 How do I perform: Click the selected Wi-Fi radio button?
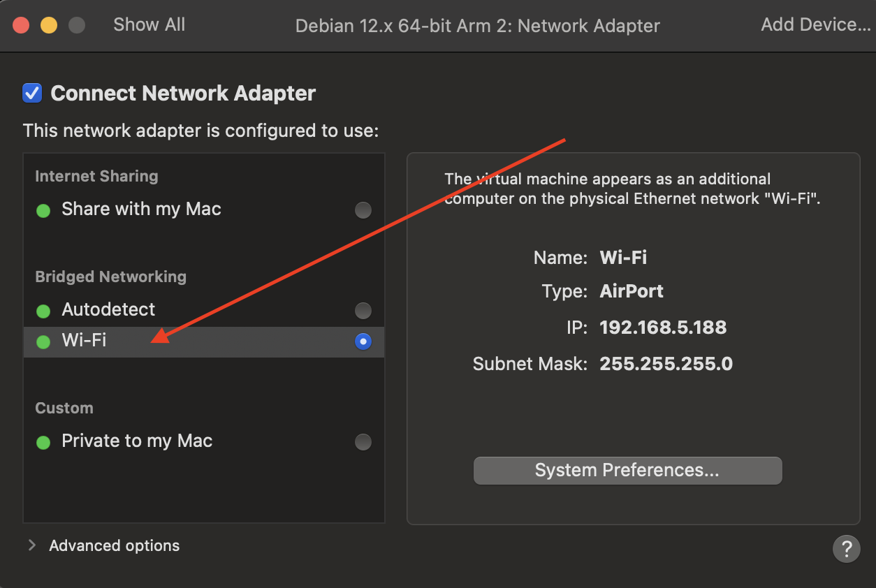pyautogui.click(x=363, y=341)
